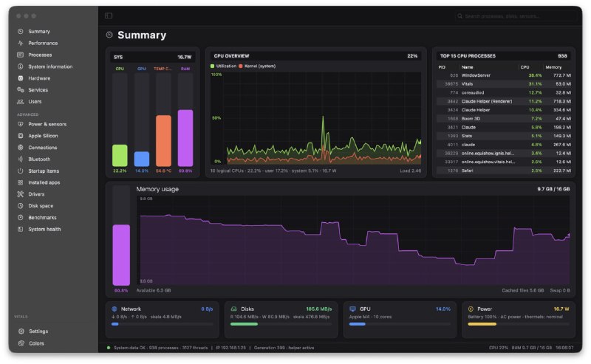Click the Utilization legend entry
Screen dimensions: 591x364
coord(223,66)
